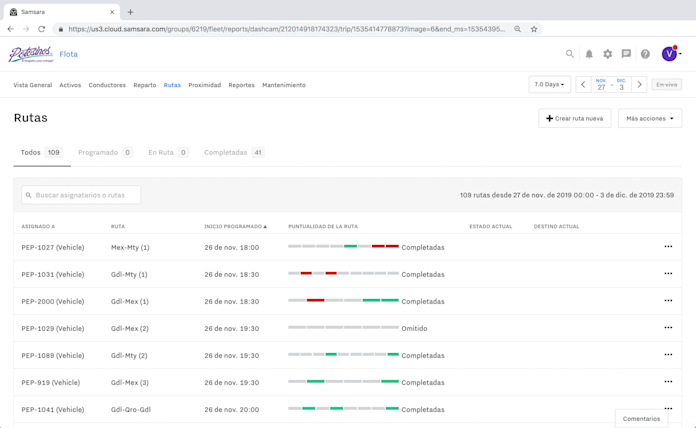Click the punctuality bar for Gdl-Qro-Gdl
Image resolution: width=696 pixels, height=428 pixels.
pos(344,408)
